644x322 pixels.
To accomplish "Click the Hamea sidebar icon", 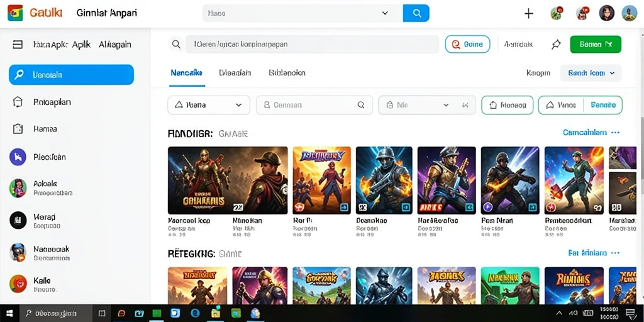I will [18, 129].
